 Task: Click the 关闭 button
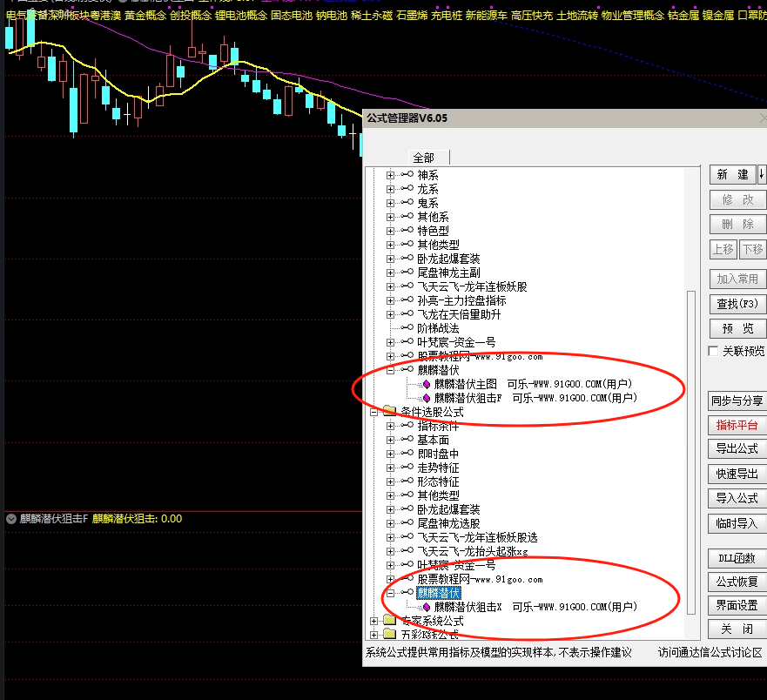pyautogui.click(x=737, y=629)
